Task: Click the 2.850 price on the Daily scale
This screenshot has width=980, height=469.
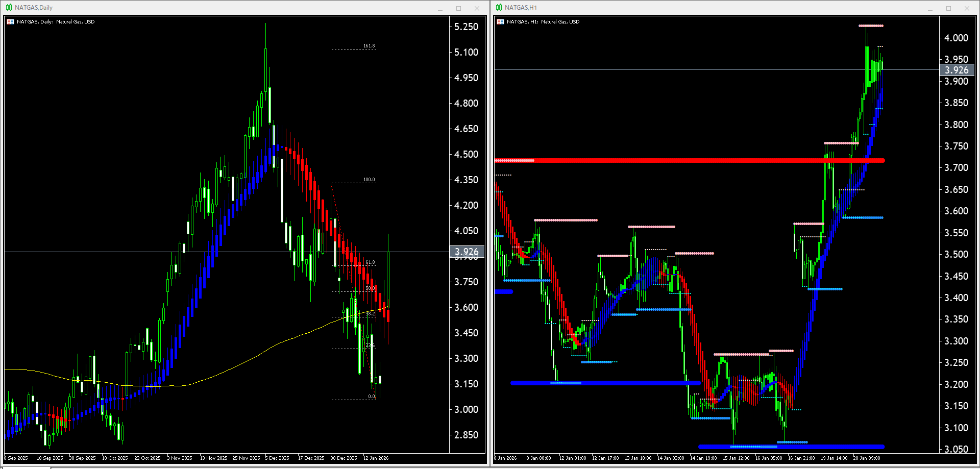Action: [x=467, y=435]
